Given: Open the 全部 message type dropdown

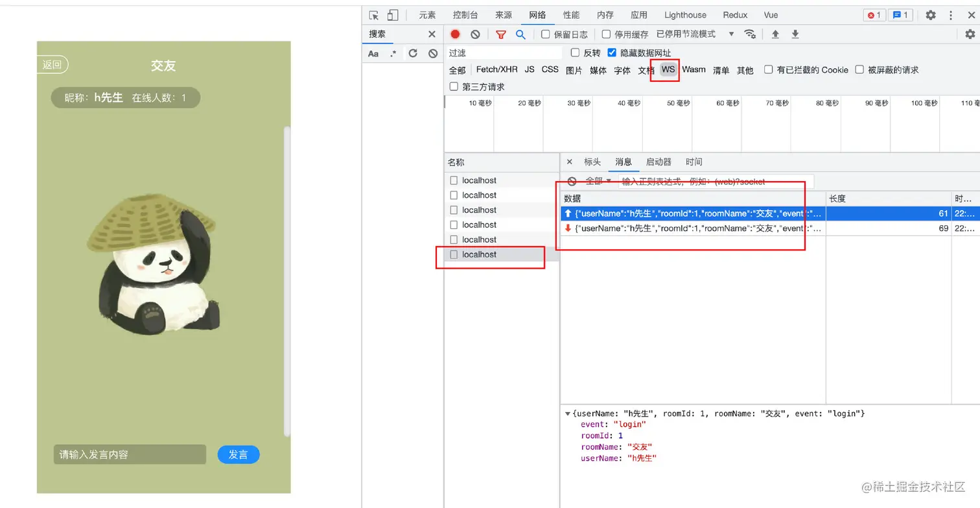Looking at the screenshot, I should (598, 181).
